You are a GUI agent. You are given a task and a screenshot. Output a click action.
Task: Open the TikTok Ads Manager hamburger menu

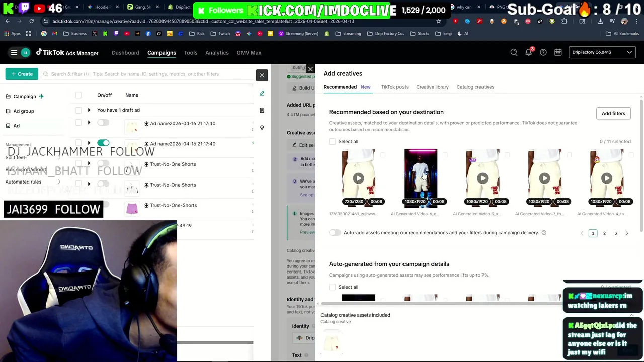[14, 53]
